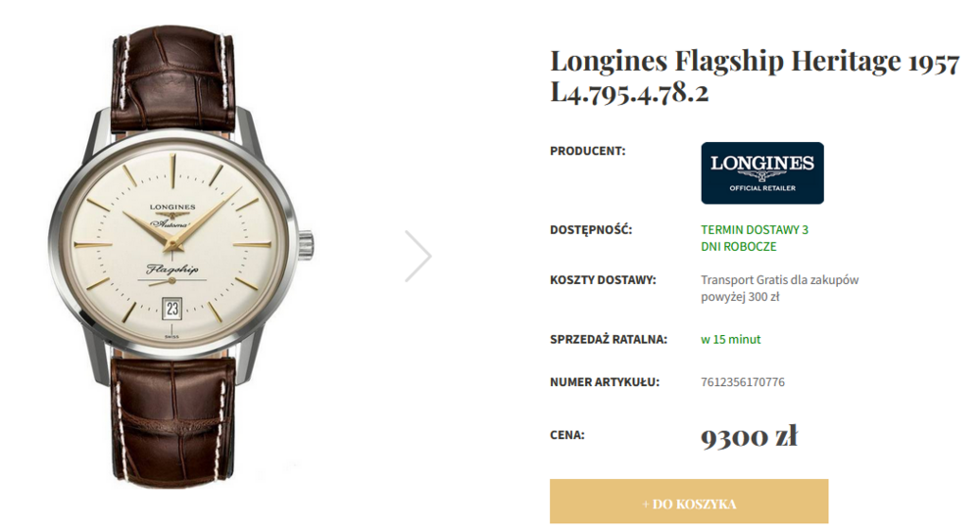Click the PRODUCENT label
This screenshot has width=980, height=531.
tap(587, 151)
